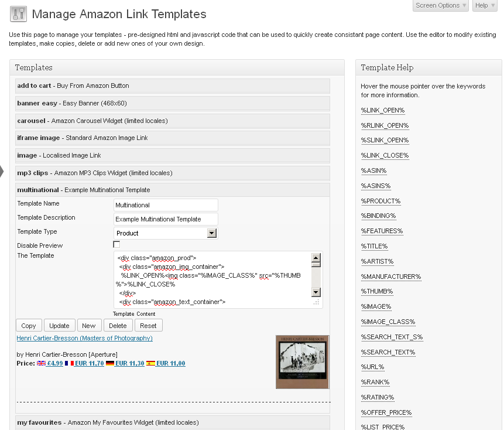Click the textarea scroll up arrow
The image size is (504, 430).
point(316,258)
